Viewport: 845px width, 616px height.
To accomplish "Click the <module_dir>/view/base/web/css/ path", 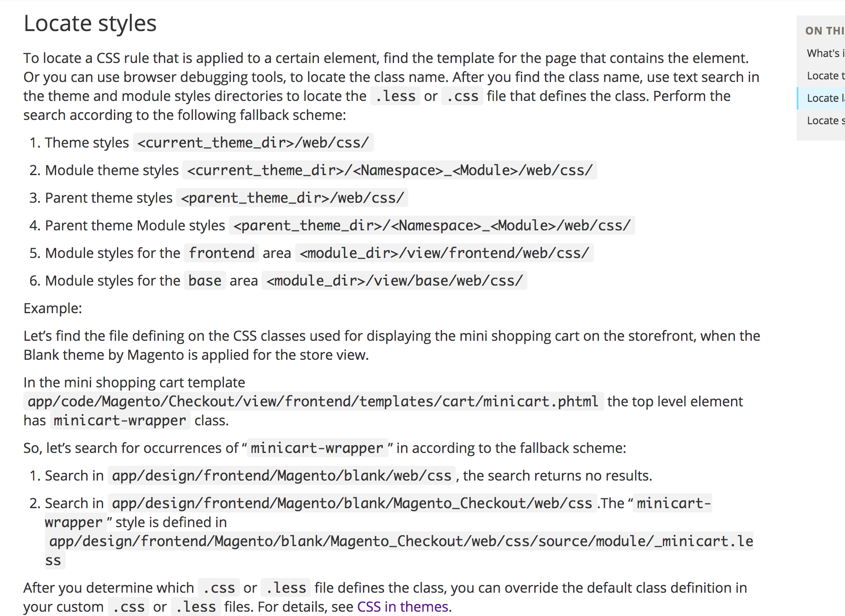I will (x=394, y=280).
